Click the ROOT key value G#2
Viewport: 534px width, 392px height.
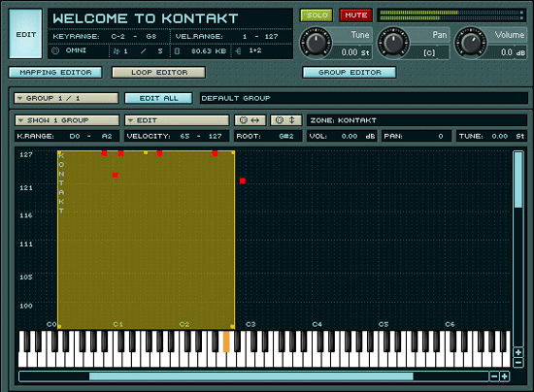(x=286, y=136)
